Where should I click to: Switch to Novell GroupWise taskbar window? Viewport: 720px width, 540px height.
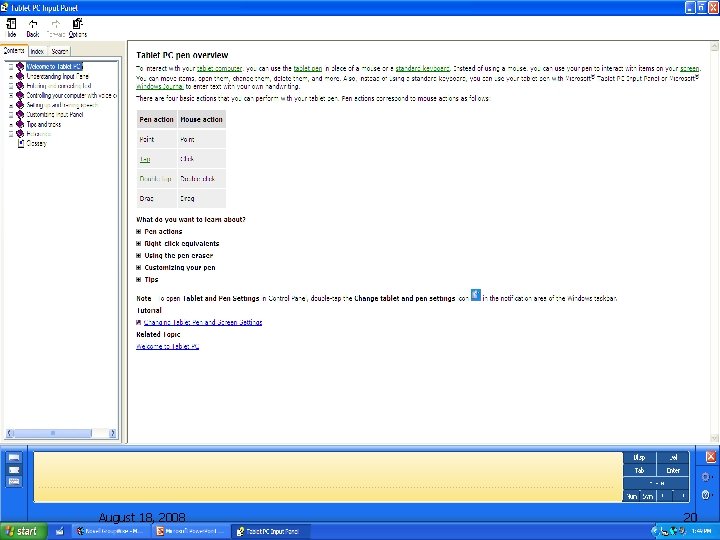(112, 531)
